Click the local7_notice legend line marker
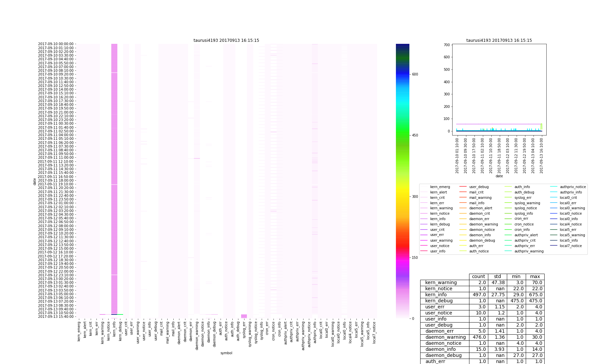This screenshot has height=364, width=607. point(554,246)
